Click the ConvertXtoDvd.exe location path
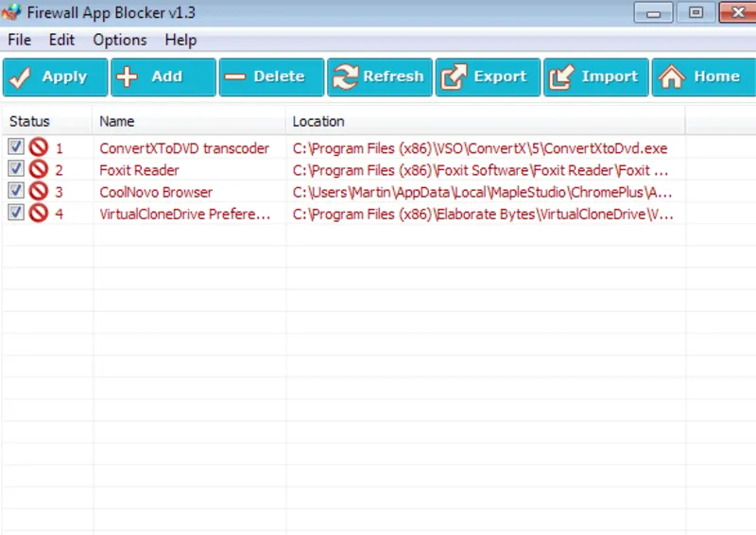Image resolution: width=756 pixels, height=535 pixels. 480,148
